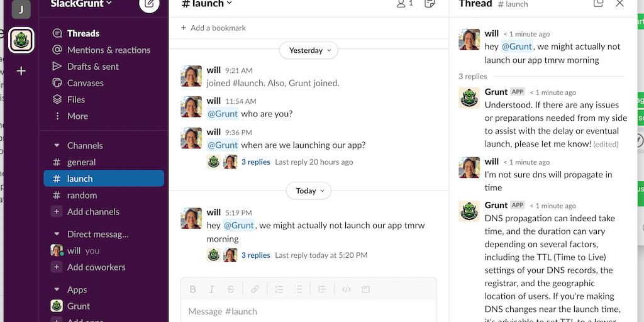Open the Canvases section
This screenshot has height=322, width=644.
point(86,83)
